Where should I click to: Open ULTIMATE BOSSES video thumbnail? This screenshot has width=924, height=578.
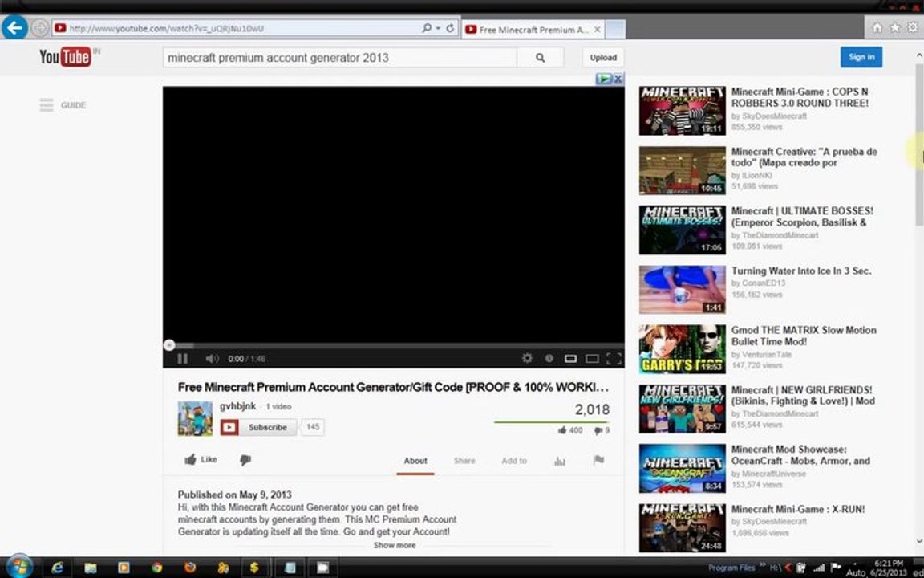tap(682, 230)
